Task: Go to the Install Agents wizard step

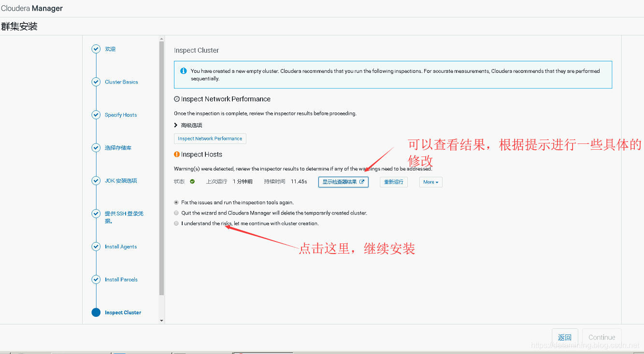Action: [x=121, y=247]
